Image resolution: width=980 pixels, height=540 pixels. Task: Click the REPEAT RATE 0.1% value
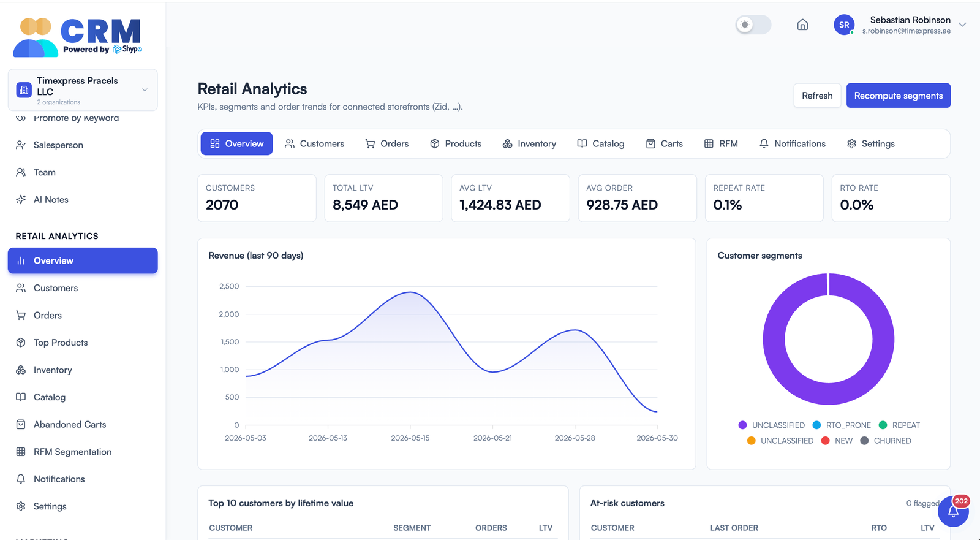pos(727,205)
